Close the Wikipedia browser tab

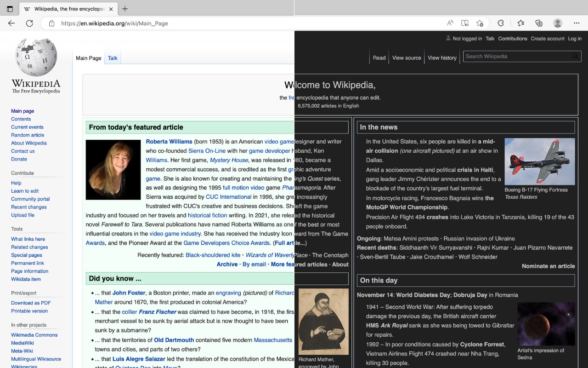(x=111, y=9)
